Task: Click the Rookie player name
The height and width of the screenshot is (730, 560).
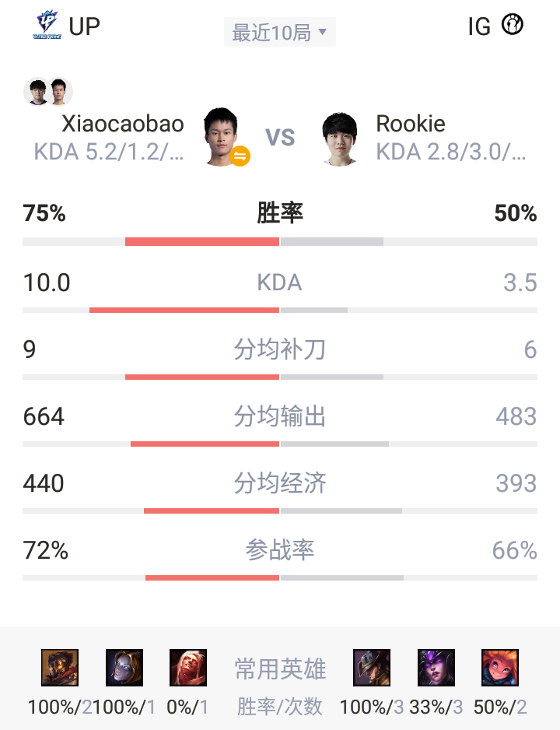Action: pyautogui.click(x=411, y=124)
